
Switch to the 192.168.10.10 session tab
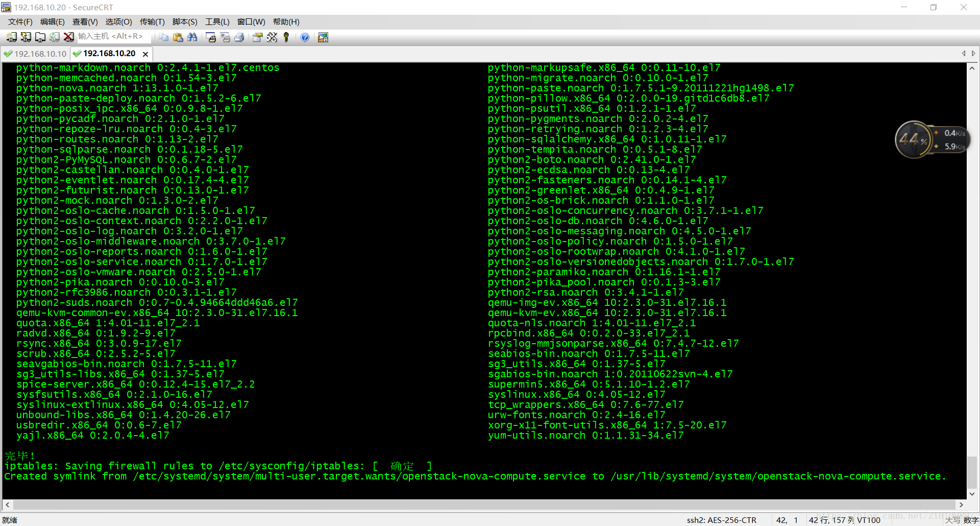[35, 54]
